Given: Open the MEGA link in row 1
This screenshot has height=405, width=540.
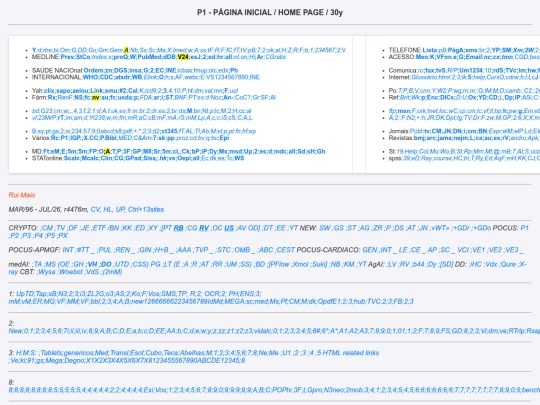Looking at the screenshot, I should [x=235, y=301].
